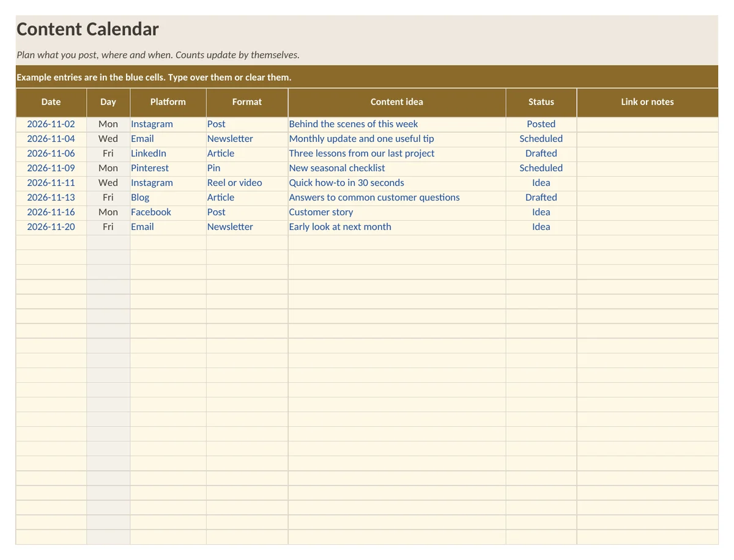The width and height of the screenshot is (734, 560).
Task: Select Scheduled status in the Pinterest row
Action: click(x=541, y=168)
